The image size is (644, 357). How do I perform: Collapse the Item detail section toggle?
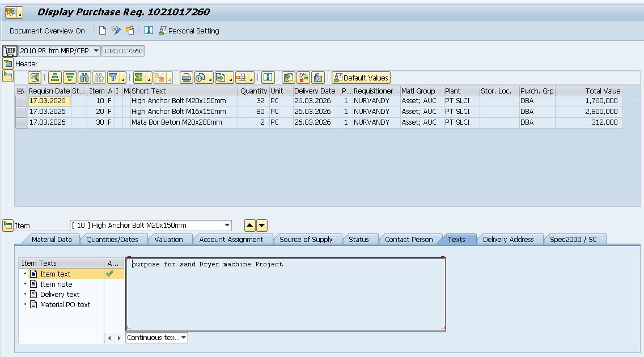(8, 226)
